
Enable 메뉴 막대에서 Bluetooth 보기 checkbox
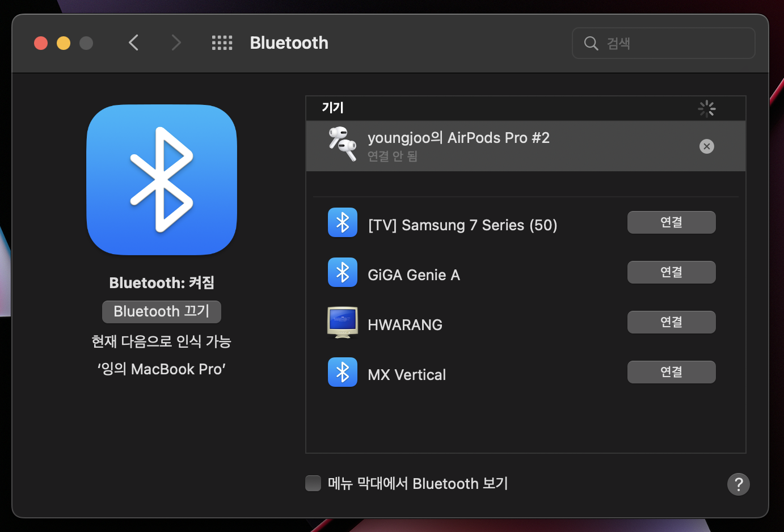pyautogui.click(x=313, y=483)
